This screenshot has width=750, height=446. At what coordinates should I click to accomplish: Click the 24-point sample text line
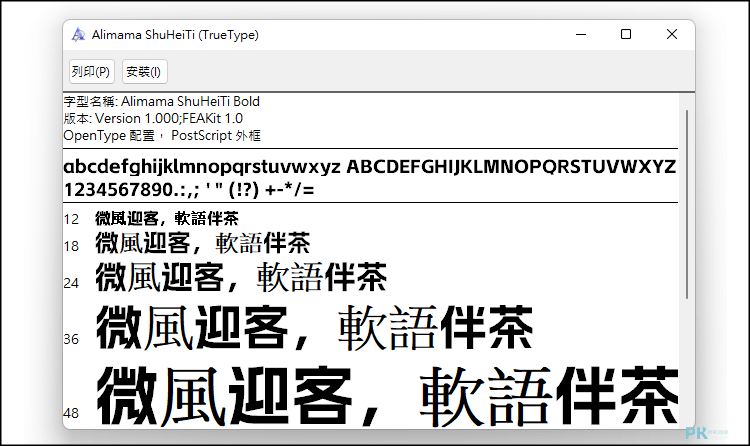[x=242, y=277]
